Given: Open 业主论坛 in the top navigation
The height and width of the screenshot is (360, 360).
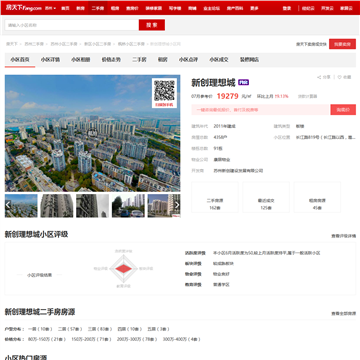Looking at the screenshot, I should point(211,8).
